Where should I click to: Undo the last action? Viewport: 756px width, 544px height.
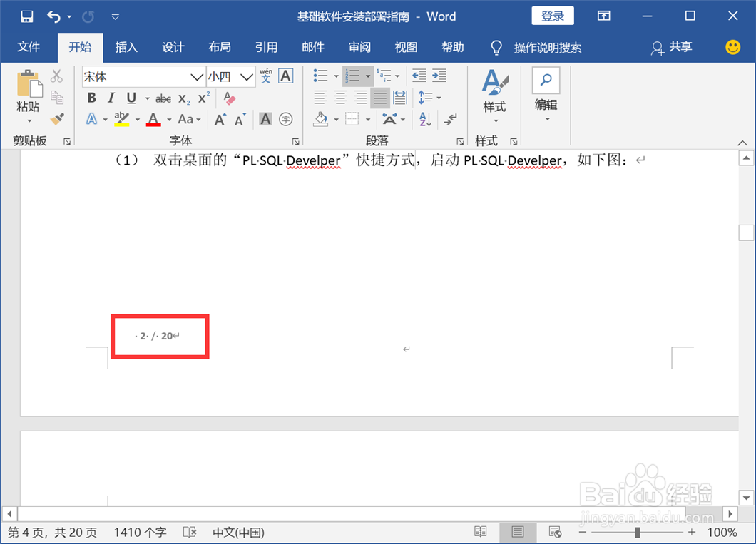[53, 17]
